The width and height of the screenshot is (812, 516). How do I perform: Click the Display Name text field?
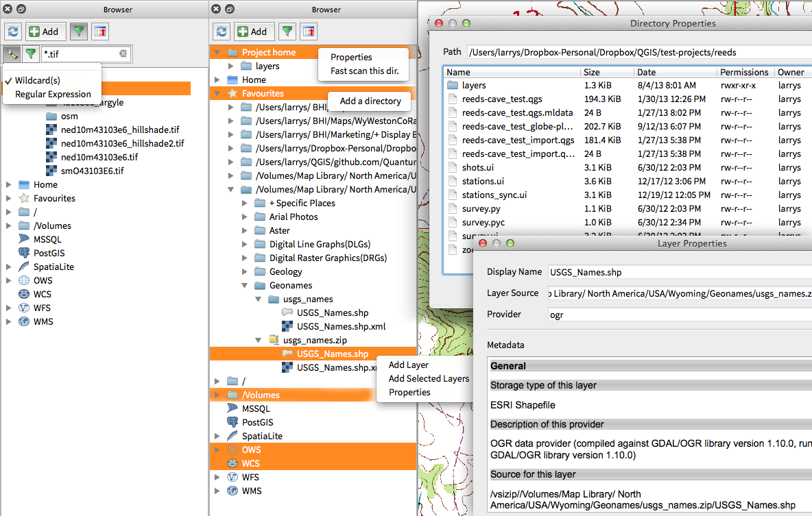[x=679, y=272]
